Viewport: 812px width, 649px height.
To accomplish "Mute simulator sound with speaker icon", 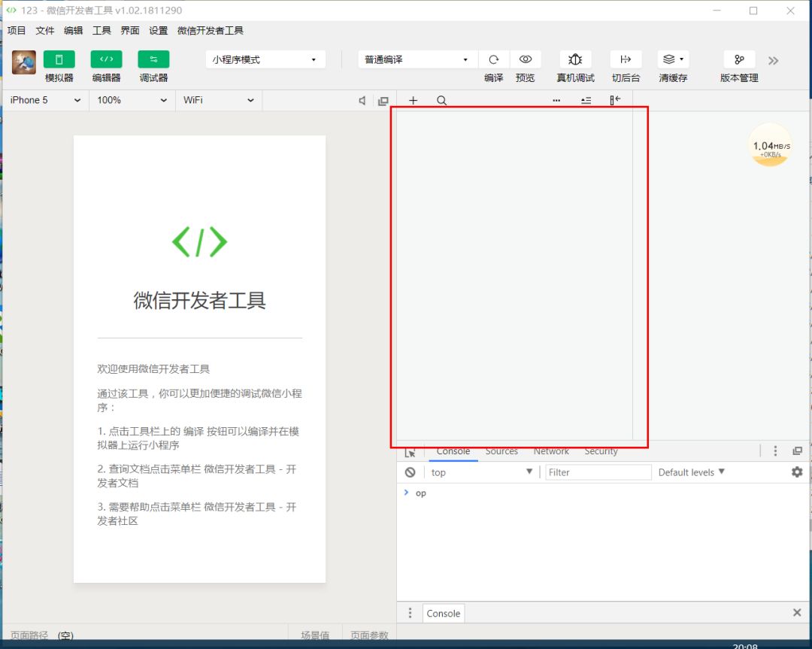I will pos(362,101).
